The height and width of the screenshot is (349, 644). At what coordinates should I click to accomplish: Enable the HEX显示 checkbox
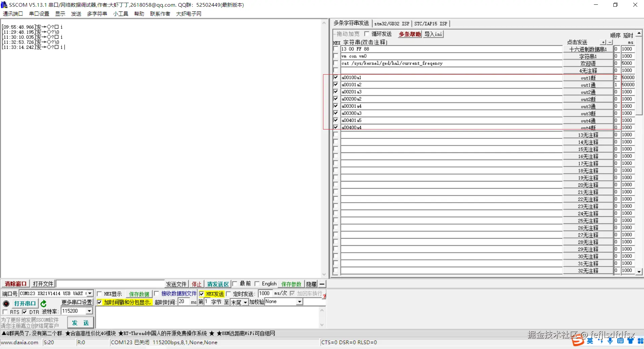pos(99,294)
